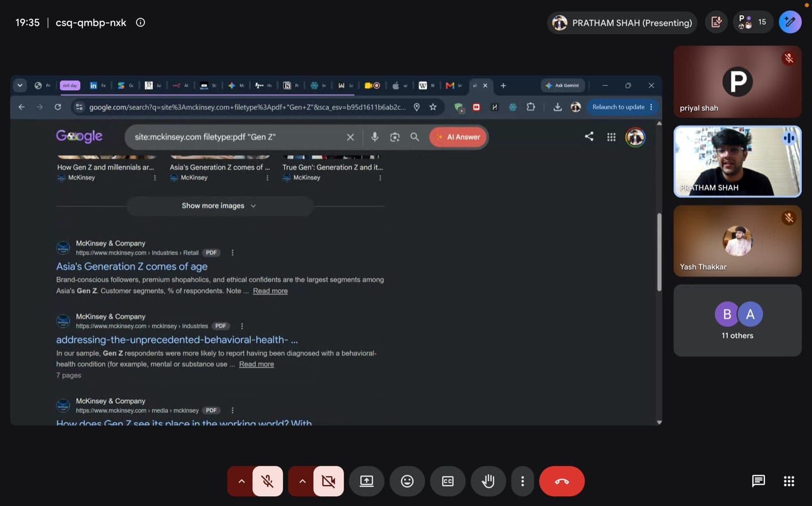Select priyal shah participant tile
This screenshot has width=812, height=506.
tap(737, 82)
